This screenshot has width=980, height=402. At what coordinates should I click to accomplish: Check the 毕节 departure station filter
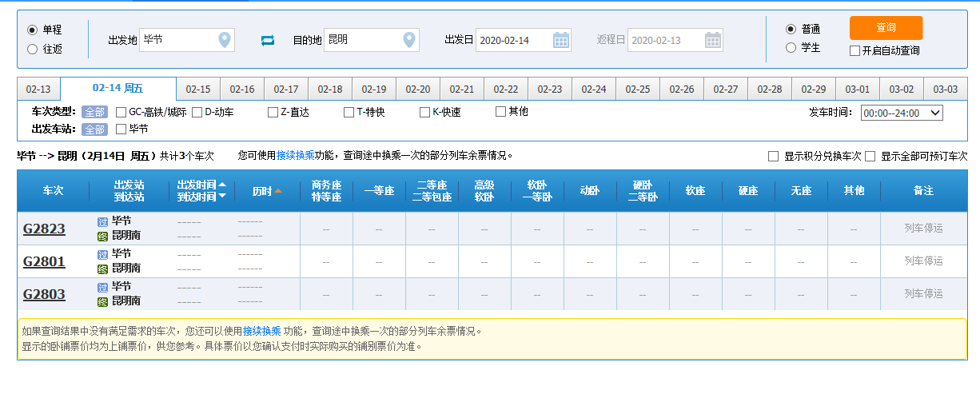tap(122, 128)
